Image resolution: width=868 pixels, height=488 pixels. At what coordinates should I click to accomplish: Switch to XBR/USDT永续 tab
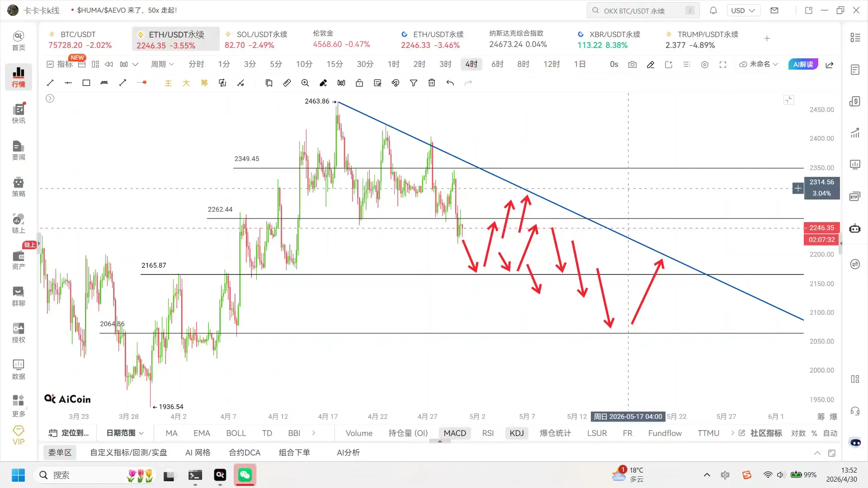[x=609, y=39]
